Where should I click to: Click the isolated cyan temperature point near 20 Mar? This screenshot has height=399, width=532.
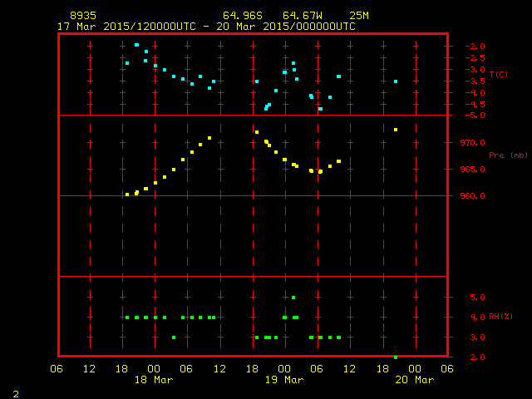(x=396, y=81)
